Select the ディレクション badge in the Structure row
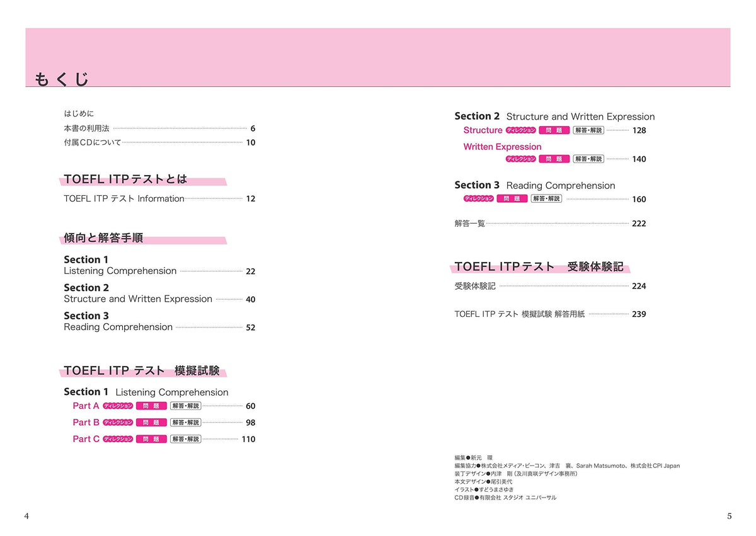Screen dimensions: 756x536 (521, 130)
